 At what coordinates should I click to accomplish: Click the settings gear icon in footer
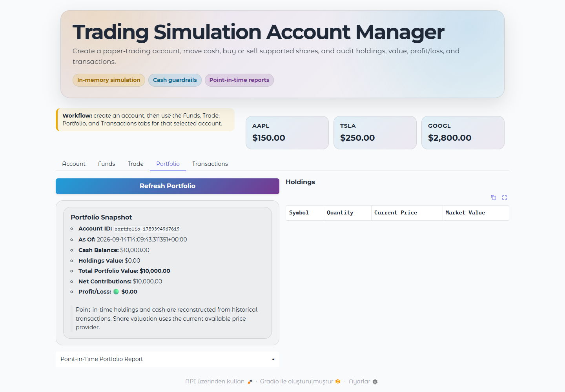[375, 382]
